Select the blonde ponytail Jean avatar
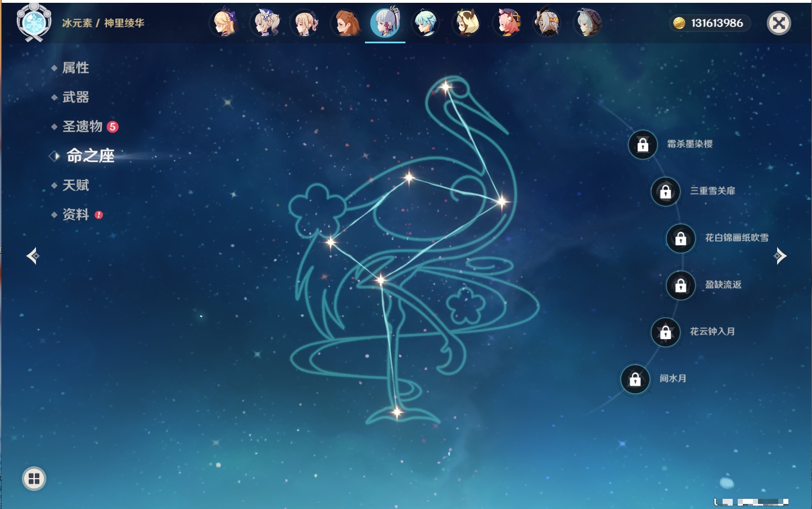This screenshot has width=812, height=509. (x=306, y=23)
